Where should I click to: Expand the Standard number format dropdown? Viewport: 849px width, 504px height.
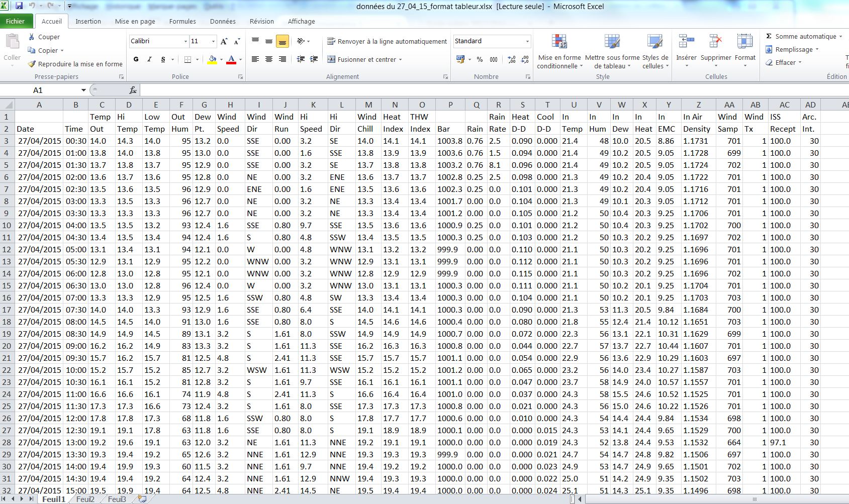coord(527,41)
